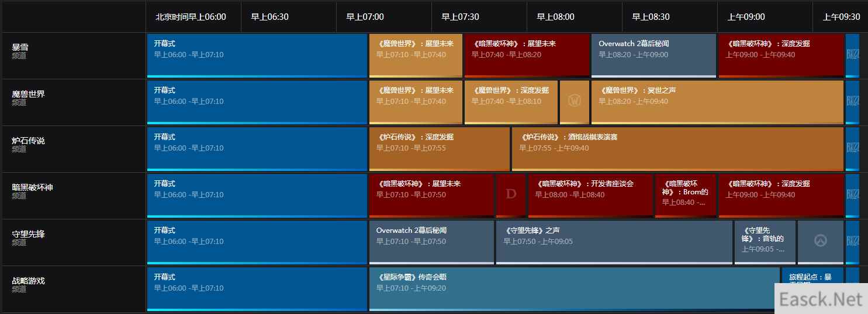This screenshot has height=314, width=868.
Task: Open 开幕式 event in 魔兽世界 channel row
Action: tap(257, 102)
